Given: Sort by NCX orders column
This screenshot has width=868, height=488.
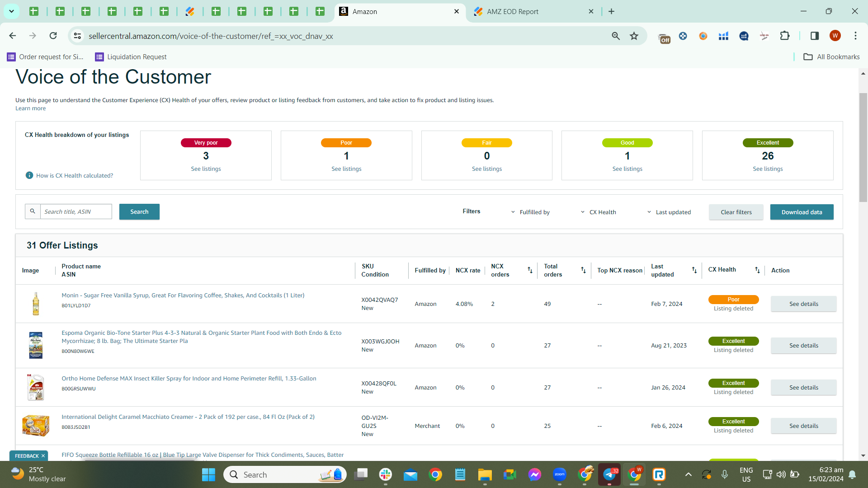Looking at the screenshot, I should click(530, 270).
